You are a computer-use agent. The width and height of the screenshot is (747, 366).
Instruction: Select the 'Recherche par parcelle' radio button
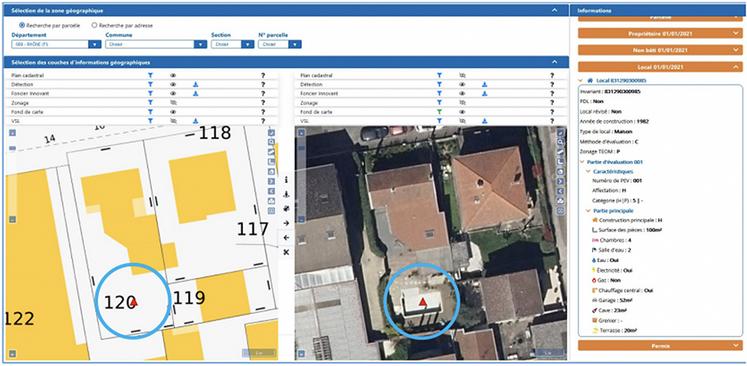point(22,25)
